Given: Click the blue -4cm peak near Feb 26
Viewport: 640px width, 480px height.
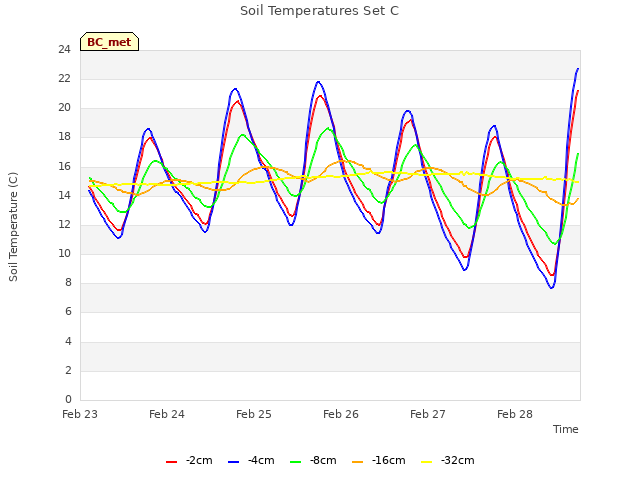Looking at the screenshot, I should pos(318,82).
